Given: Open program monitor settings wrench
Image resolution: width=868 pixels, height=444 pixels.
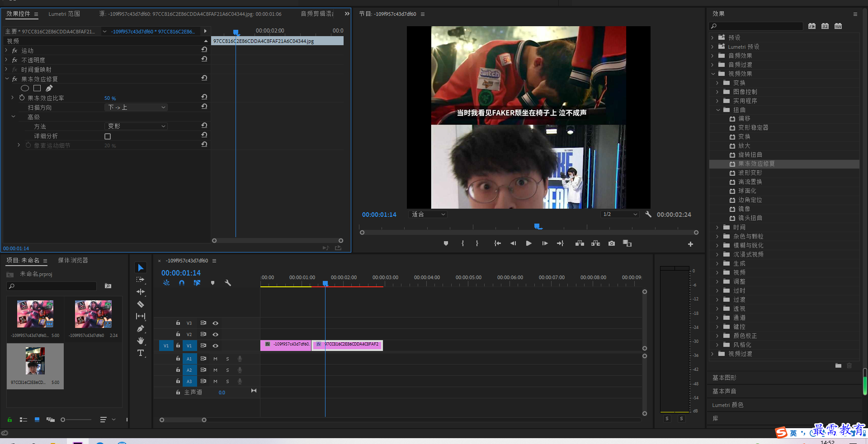Looking at the screenshot, I should coord(648,214).
